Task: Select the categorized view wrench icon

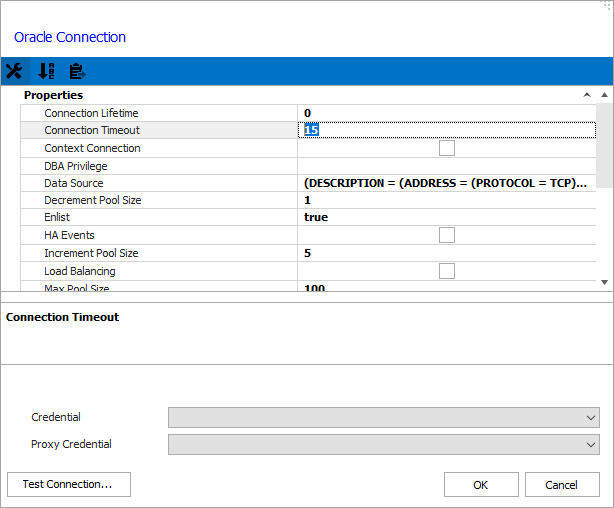Action: pyautogui.click(x=14, y=71)
